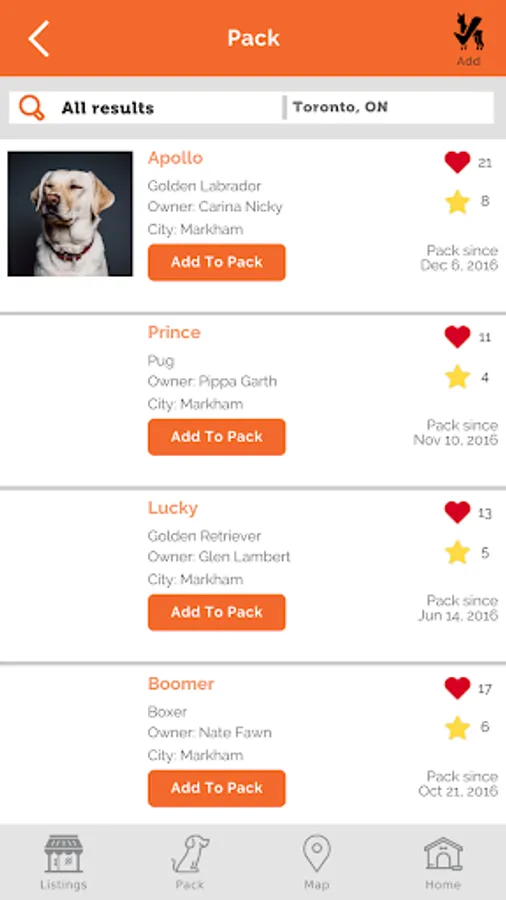The width and height of the screenshot is (506, 900).
Task: Toggle the heart icon for Prince
Action: (457, 337)
